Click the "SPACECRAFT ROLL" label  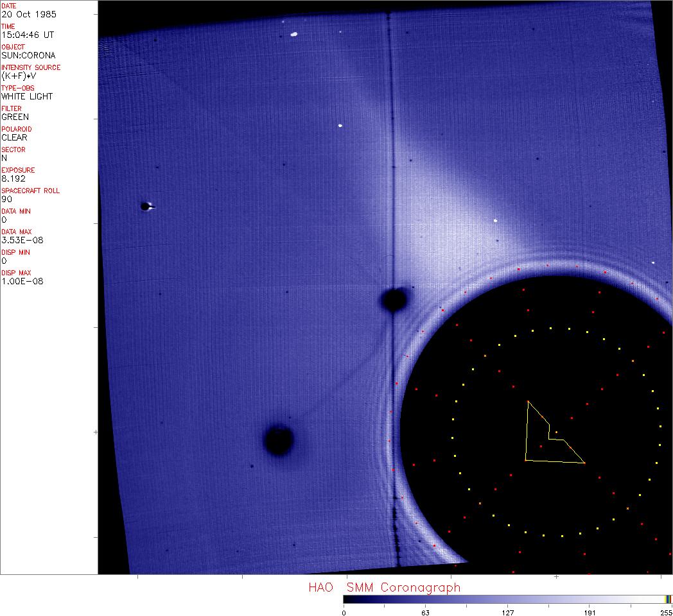31,191
